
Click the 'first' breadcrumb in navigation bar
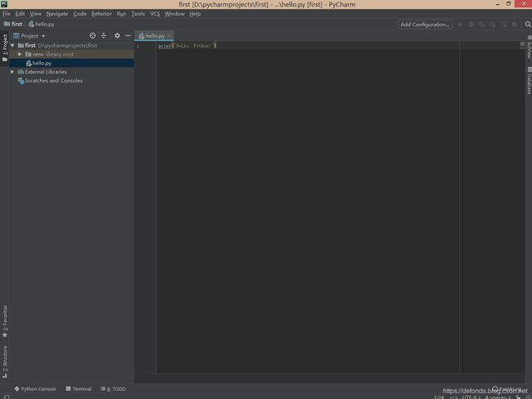[x=13, y=24]
